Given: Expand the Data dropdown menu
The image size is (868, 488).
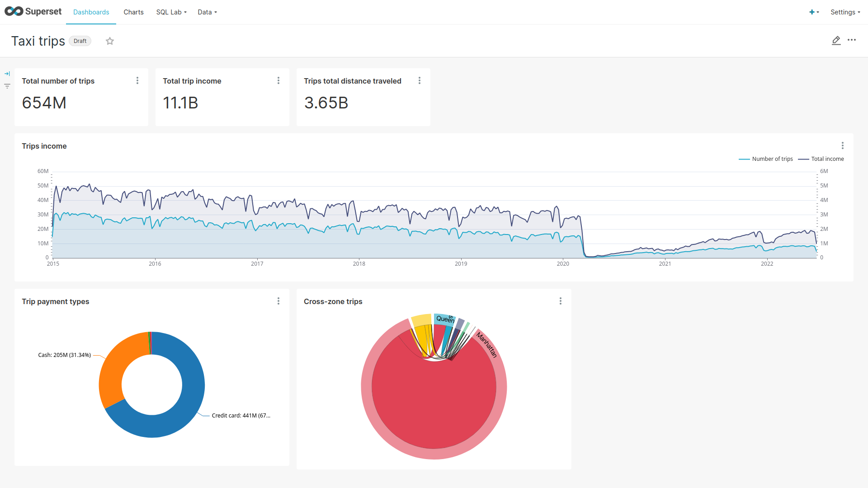Looking at the screenshot, I should coord(207,12).
